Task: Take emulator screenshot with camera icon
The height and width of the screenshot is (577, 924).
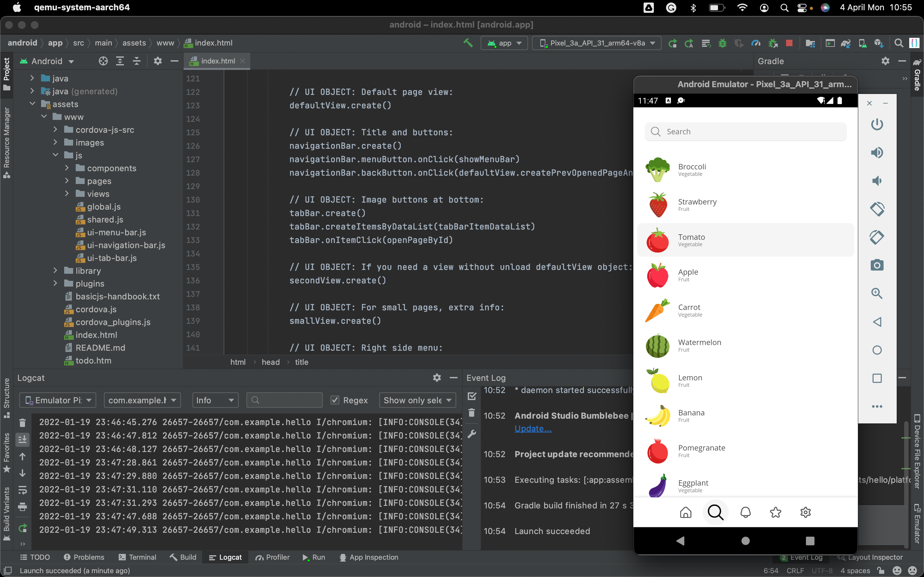Action: [877, 265]
